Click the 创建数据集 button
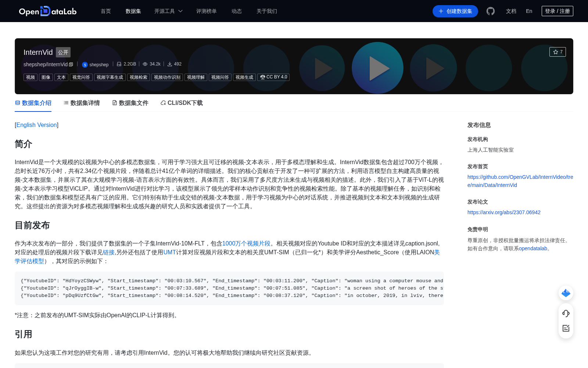Image resolution: width=588 pixels, height=368 pixels. point(455,11)
